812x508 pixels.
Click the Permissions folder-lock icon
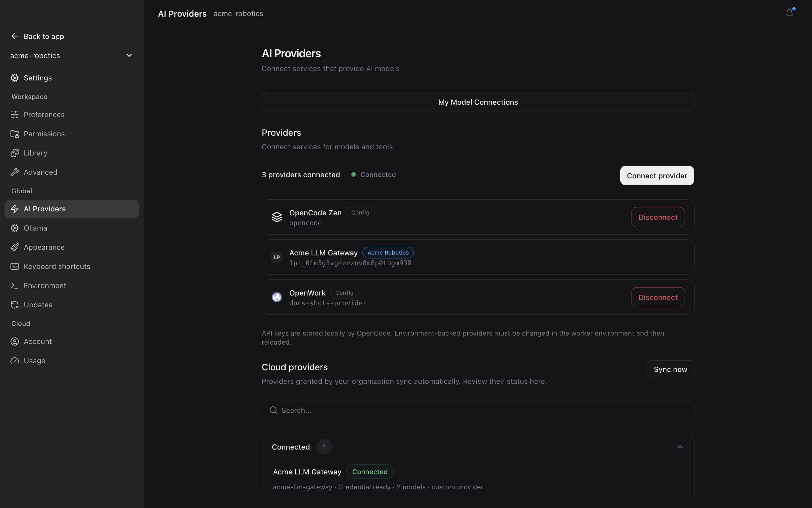coord(14,134)
